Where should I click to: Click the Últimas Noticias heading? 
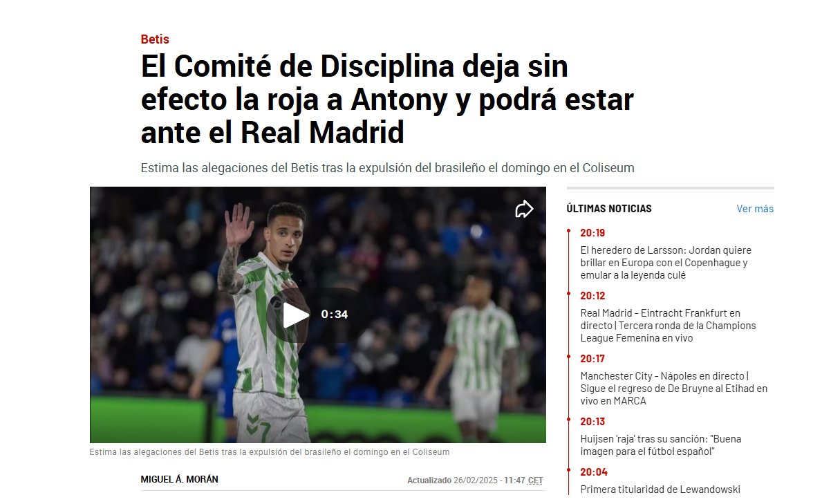[608, 209]
